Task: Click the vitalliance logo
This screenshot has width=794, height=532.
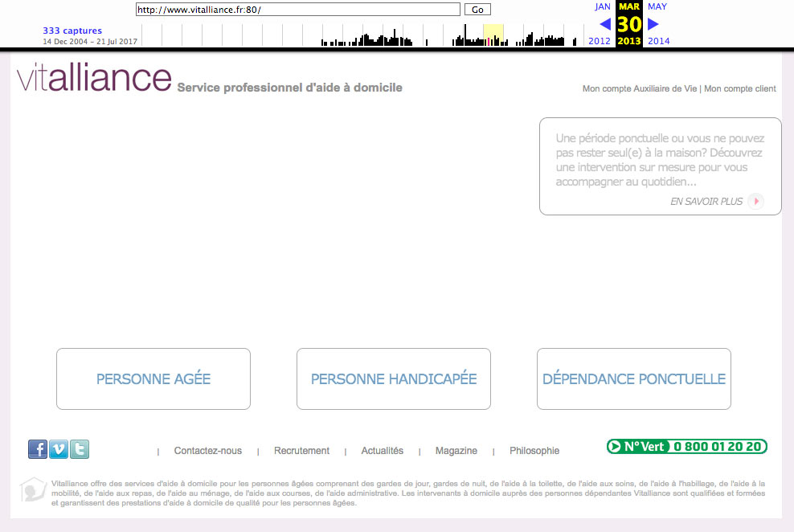Action: tap(94, 77)
